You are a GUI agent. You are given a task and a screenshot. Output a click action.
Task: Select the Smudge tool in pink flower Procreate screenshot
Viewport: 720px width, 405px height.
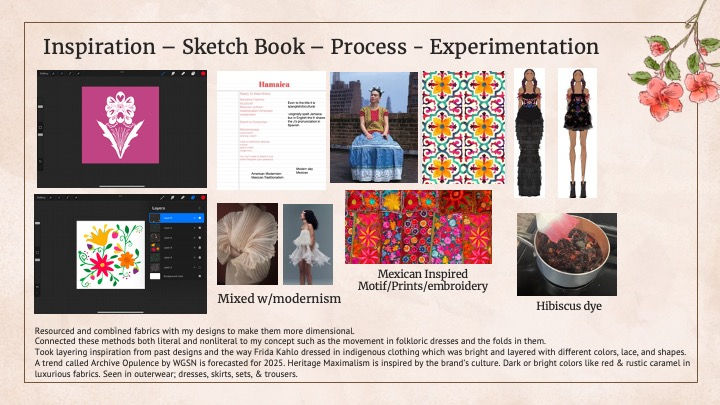pos(173,73)
